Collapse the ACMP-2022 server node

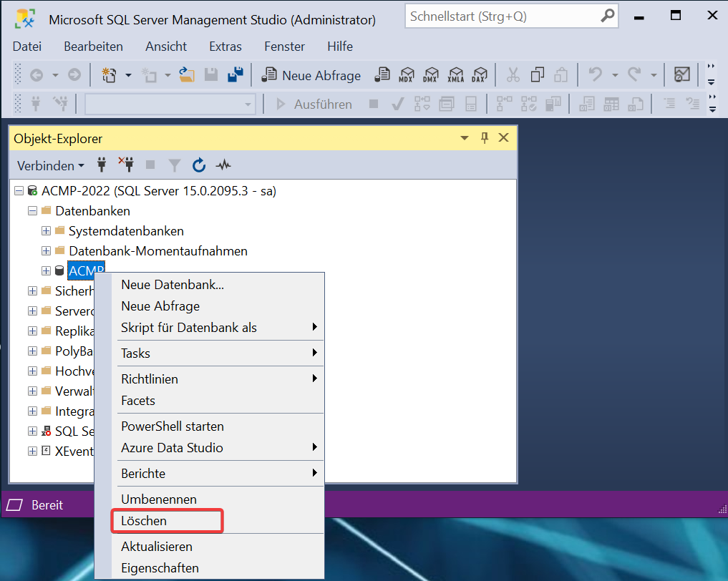(19, 191)
